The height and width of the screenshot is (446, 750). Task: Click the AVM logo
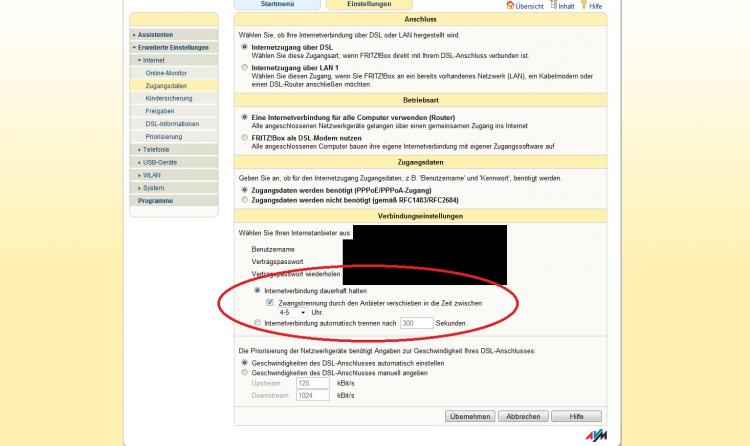click(593, 437)
